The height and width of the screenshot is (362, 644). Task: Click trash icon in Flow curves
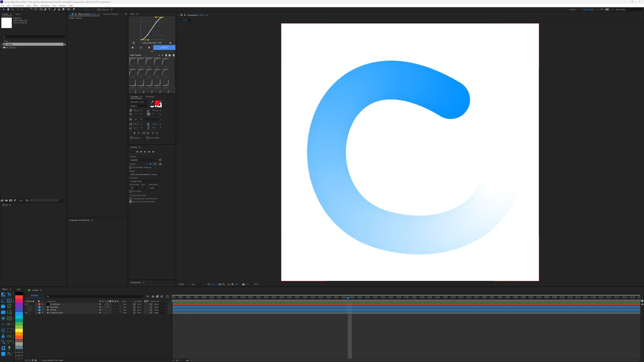click(x=173, y=55)
